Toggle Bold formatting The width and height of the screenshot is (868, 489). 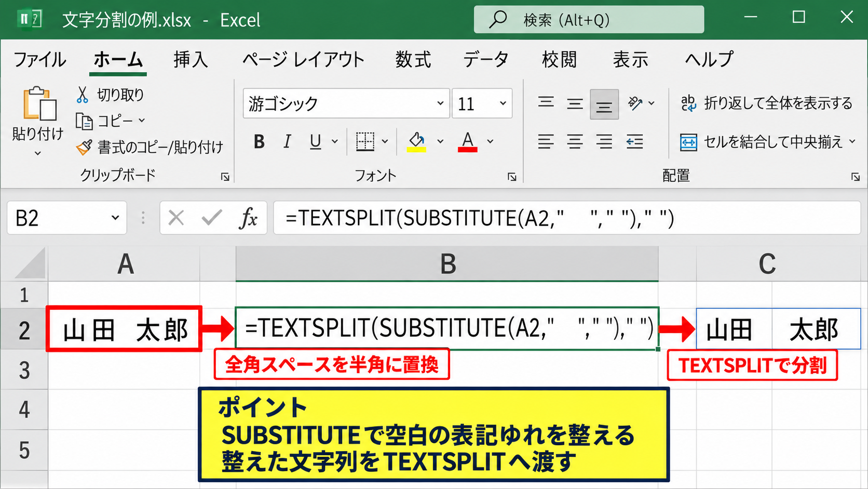pyautogui.click(x=259, y=141)
